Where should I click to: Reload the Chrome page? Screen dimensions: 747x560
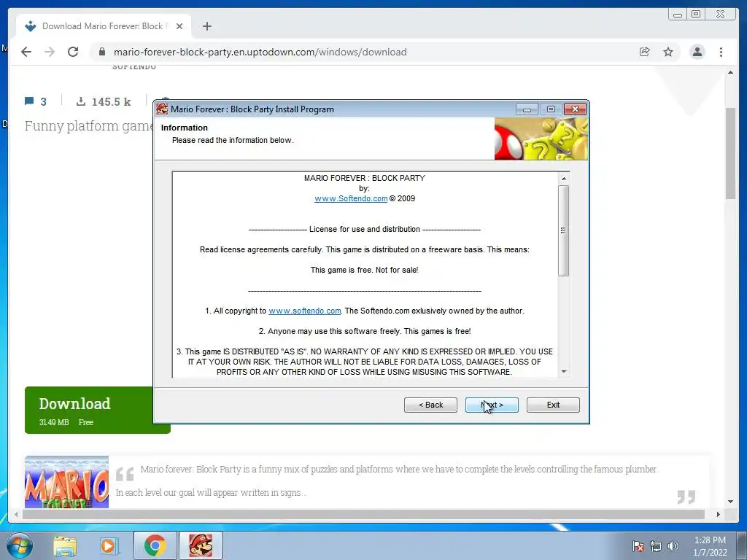point(73,52)
